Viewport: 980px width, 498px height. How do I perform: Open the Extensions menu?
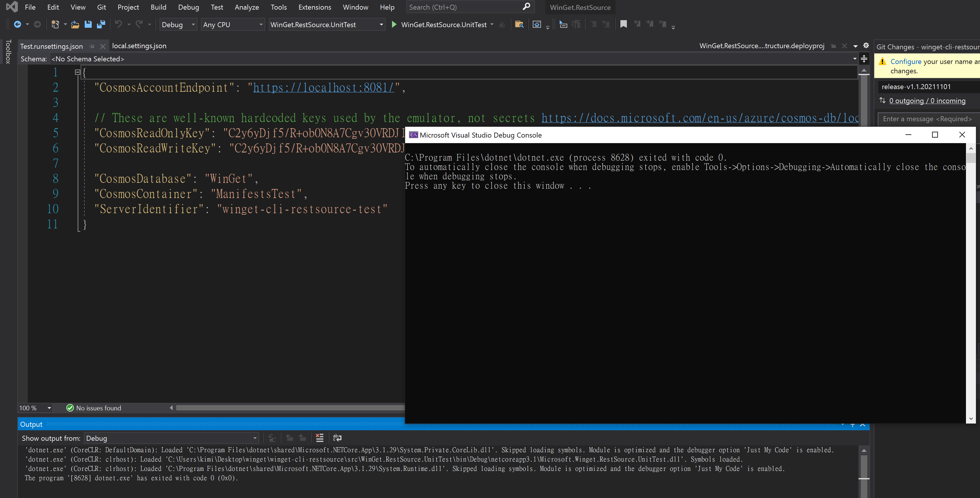tap(315, 7)
